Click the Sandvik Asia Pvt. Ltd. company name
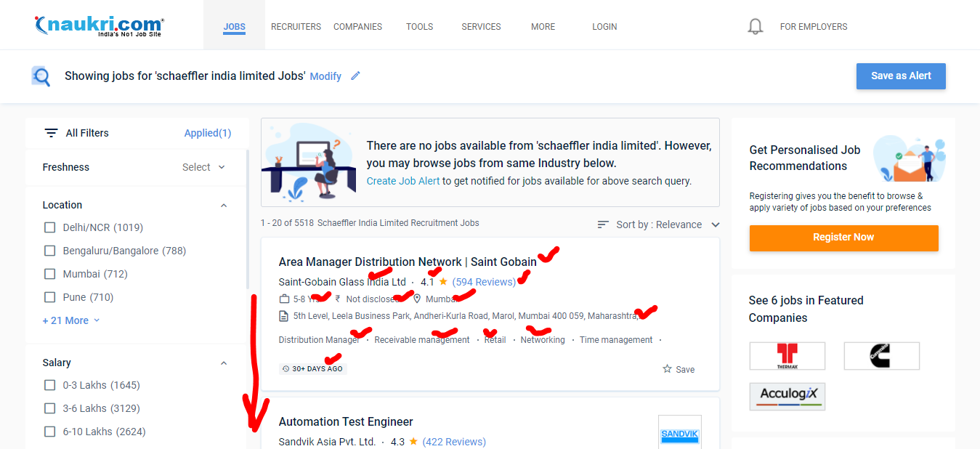The width and height of the screenshot is (980, 449). pos(328,442)
